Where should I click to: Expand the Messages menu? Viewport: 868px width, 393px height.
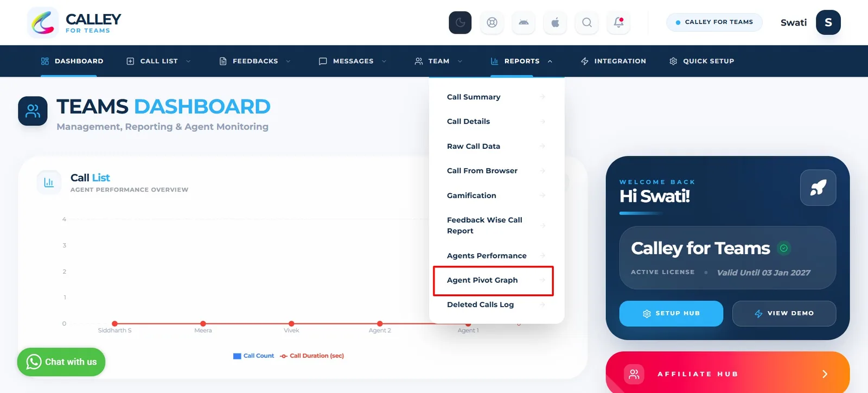(x=353, y=61)
